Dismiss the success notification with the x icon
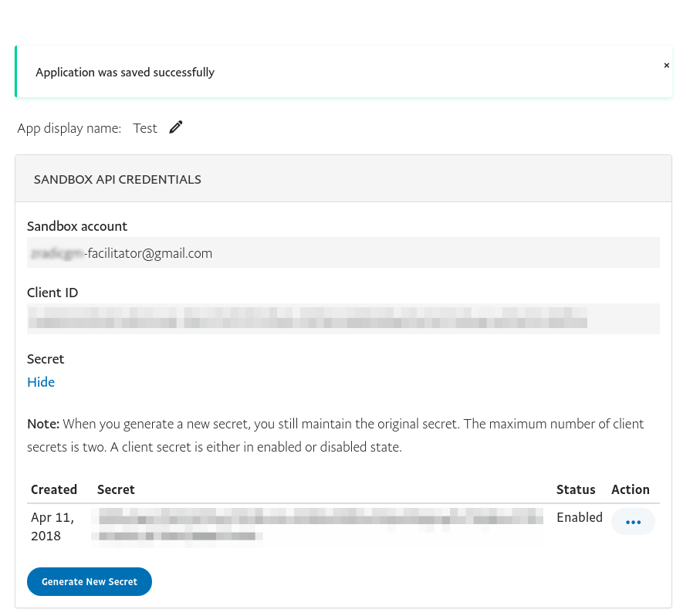 pyautogui.click(x=666, y=66)
